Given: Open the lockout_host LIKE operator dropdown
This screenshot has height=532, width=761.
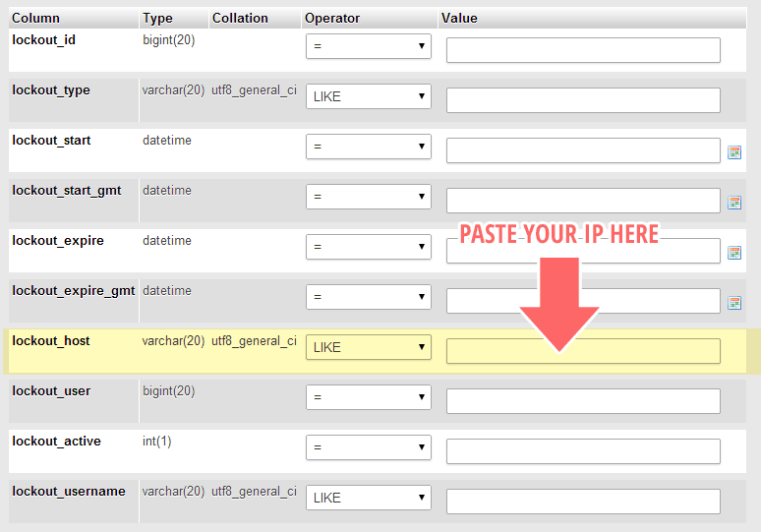Looking at the screenshot, I should (368, 347).
